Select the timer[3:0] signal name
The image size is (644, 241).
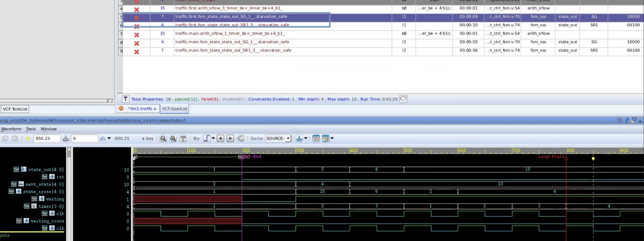click(x=51, y=206)
